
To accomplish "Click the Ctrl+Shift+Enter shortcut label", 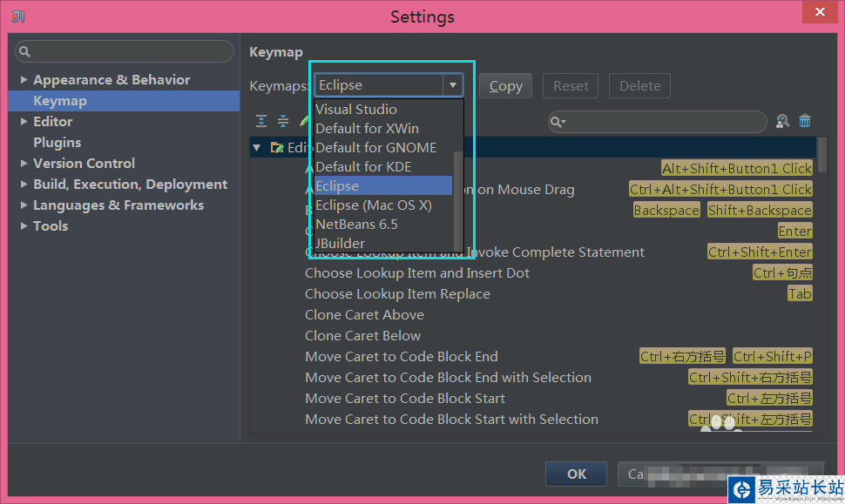I will coord(760,252).
